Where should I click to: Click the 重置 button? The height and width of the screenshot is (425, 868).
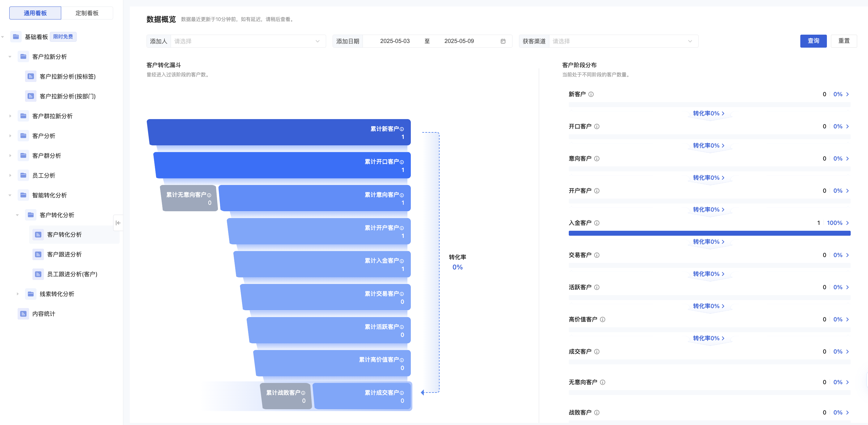click(x=844, y=41)
